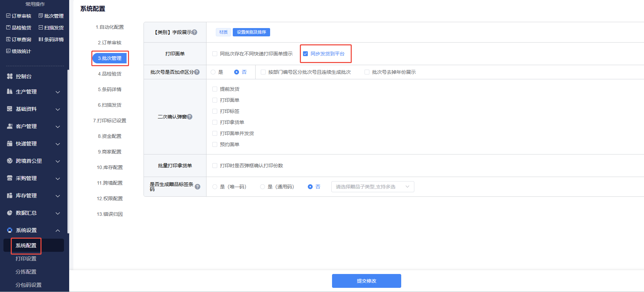644x292 pixels.
Task: Click help icon beside 二次确认弹窗
Action: [x=190, y=117]
